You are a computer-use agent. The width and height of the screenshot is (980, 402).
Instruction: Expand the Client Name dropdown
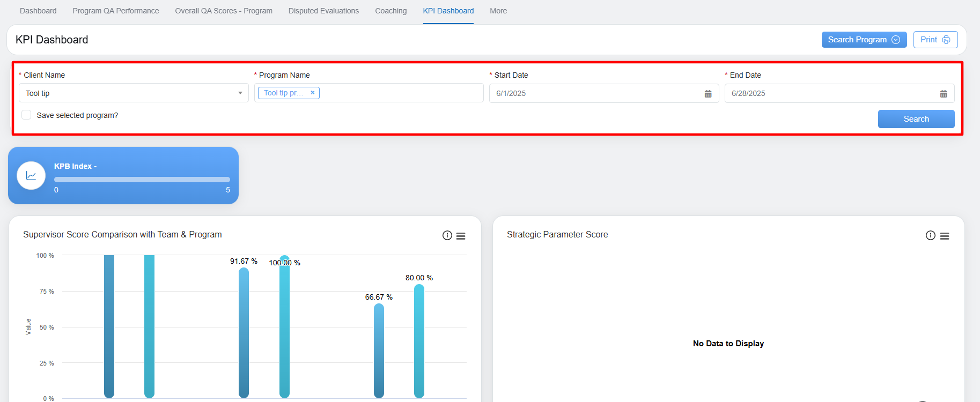point(240,93)
